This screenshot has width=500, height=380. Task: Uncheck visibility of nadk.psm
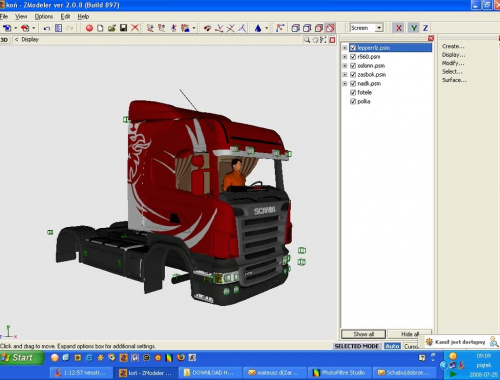pyautogui.click(x=353, y=83)
